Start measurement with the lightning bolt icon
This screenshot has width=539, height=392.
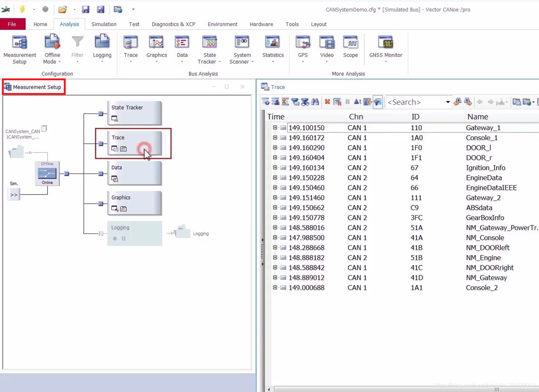point(23,9)
